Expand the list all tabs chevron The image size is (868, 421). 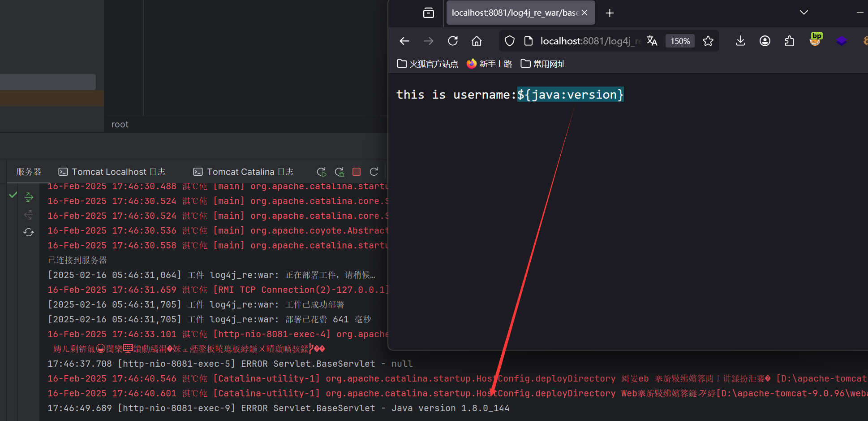[804, 13]
